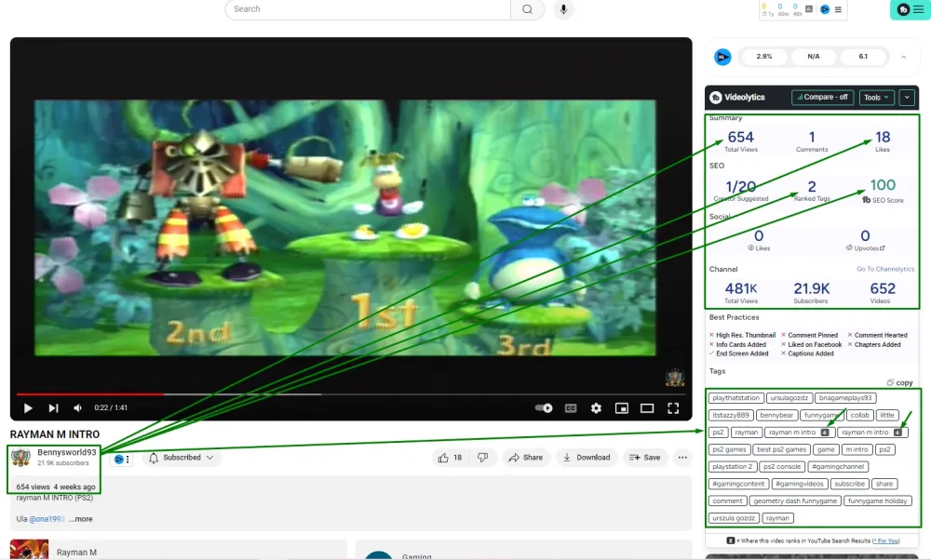Collapse the Videolytics panel arrow

click(x=907, y=98)
